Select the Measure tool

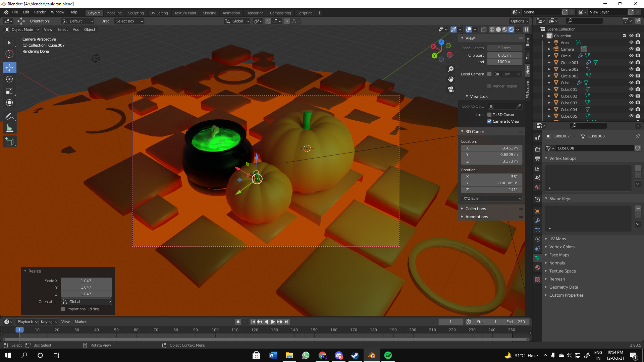tap(9, 128)
